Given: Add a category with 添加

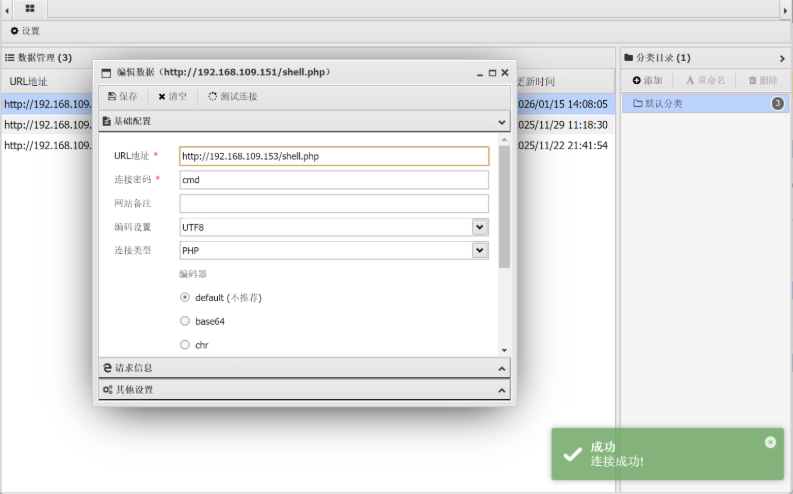Looking at the screenshot, I should 647,80.
